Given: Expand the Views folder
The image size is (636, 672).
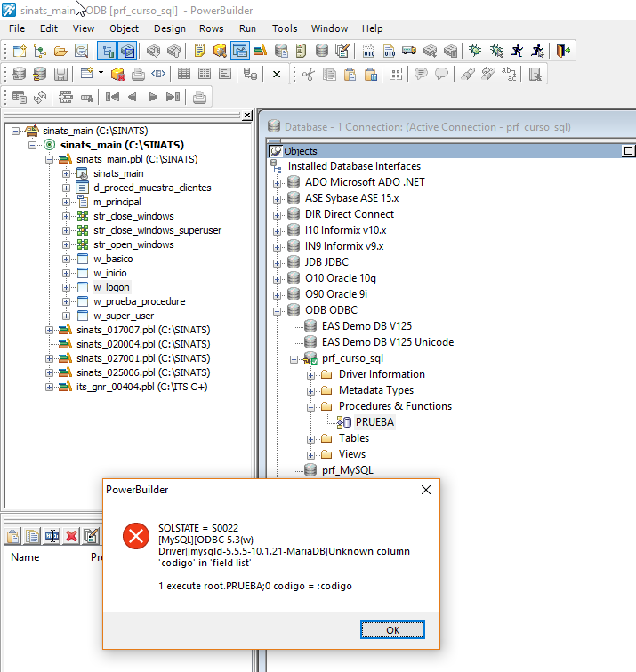Looking at the screenshot, I should 311,456.
